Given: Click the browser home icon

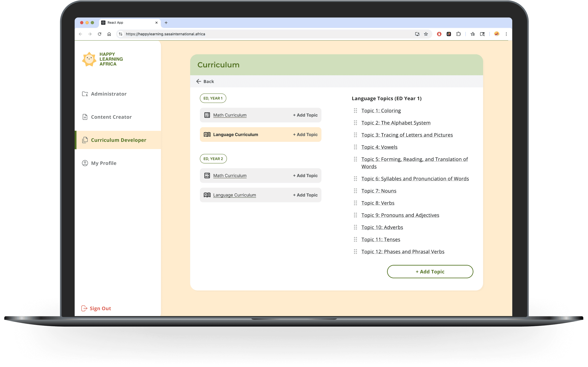Looking at the screenshot, I should tap(109, 34).
